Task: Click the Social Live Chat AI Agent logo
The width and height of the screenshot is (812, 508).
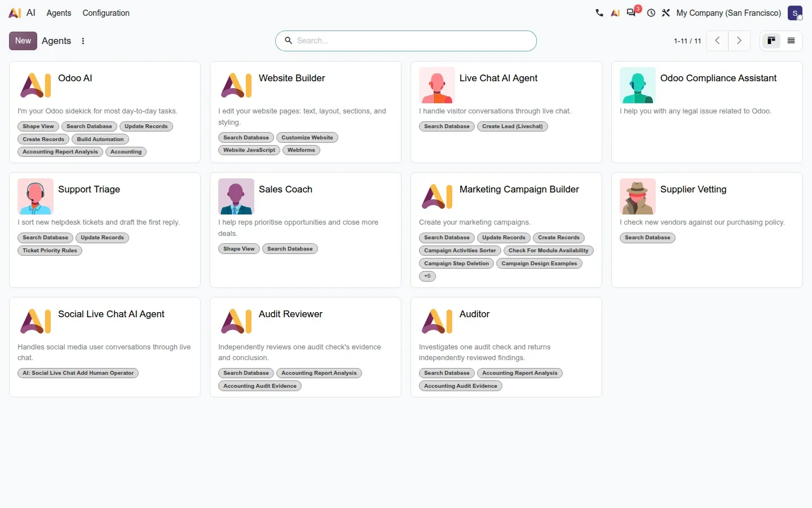Action: pyautogui.click(x=36, y=321)
